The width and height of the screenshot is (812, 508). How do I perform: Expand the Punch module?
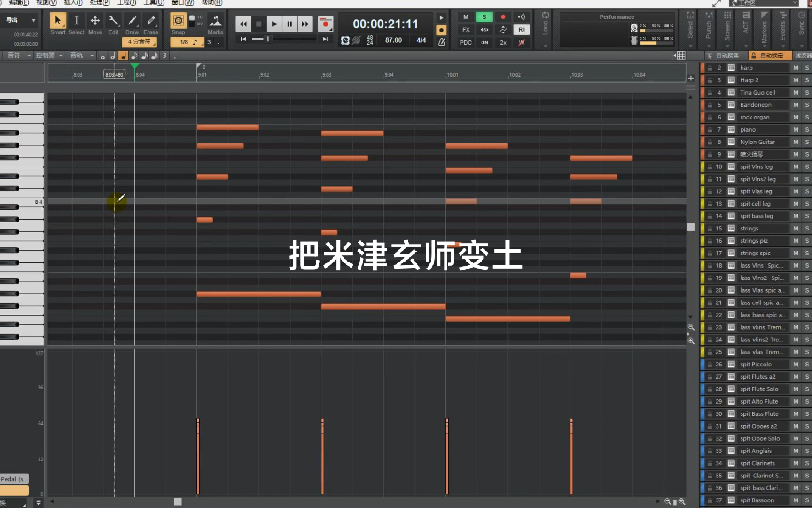(x=709, y=29)
